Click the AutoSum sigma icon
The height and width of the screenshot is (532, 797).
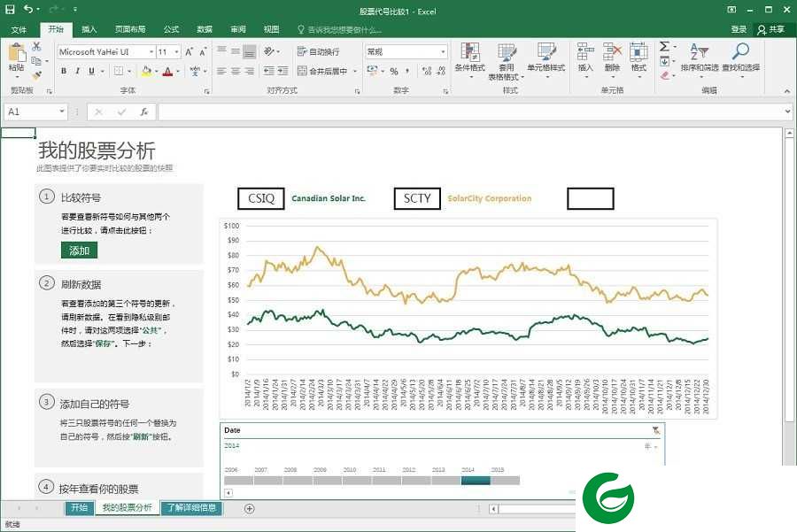[664, 47]
